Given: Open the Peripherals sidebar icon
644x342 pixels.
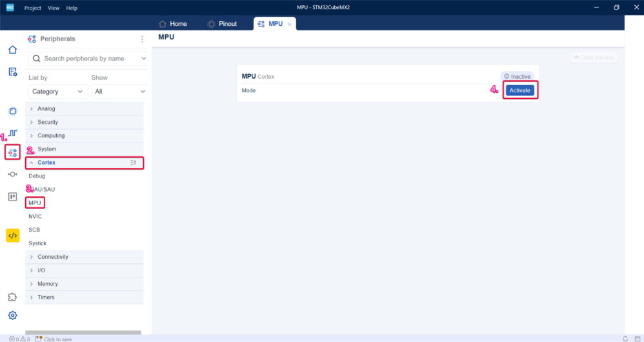Looking at the screenshot, I should 13,153.
